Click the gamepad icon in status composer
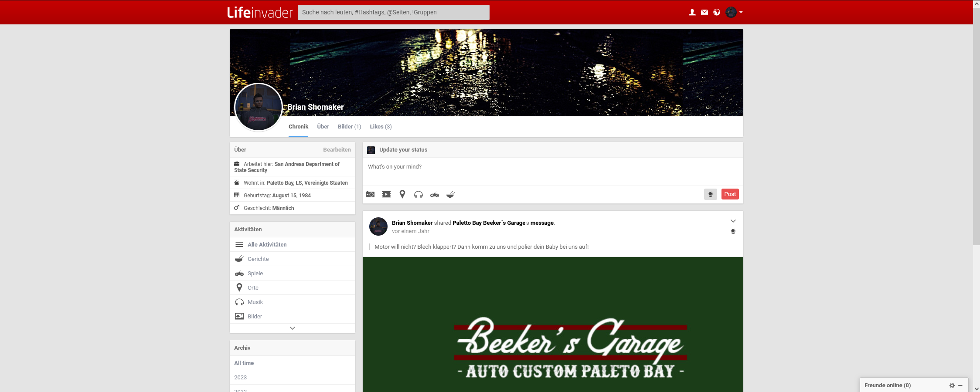The image size is (980, 392). click(435, 195)
